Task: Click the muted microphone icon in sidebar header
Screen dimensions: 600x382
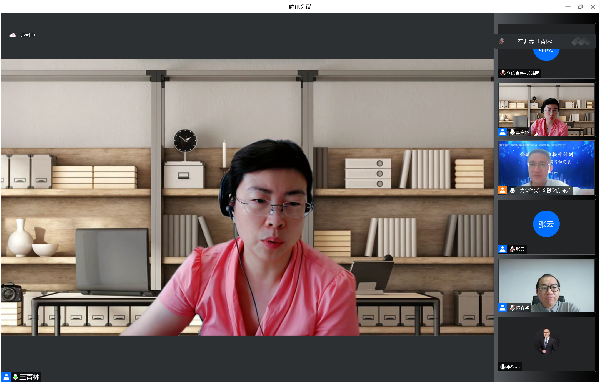Action: [502, 41]
